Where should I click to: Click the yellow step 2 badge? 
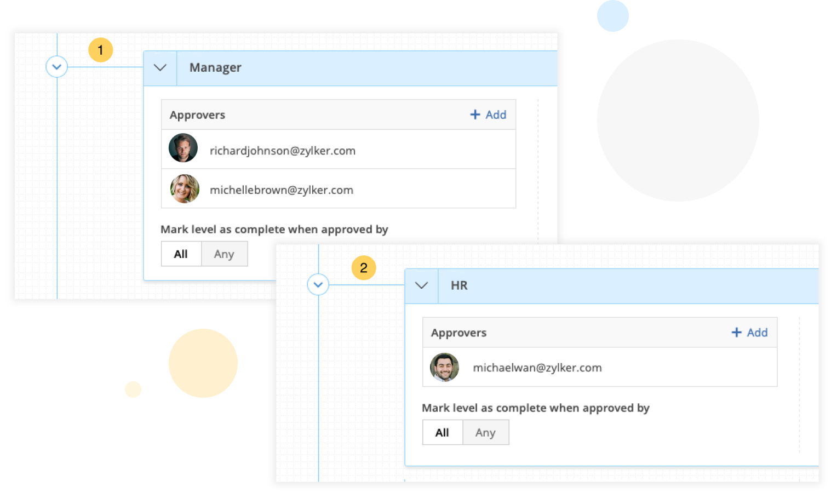364,268
